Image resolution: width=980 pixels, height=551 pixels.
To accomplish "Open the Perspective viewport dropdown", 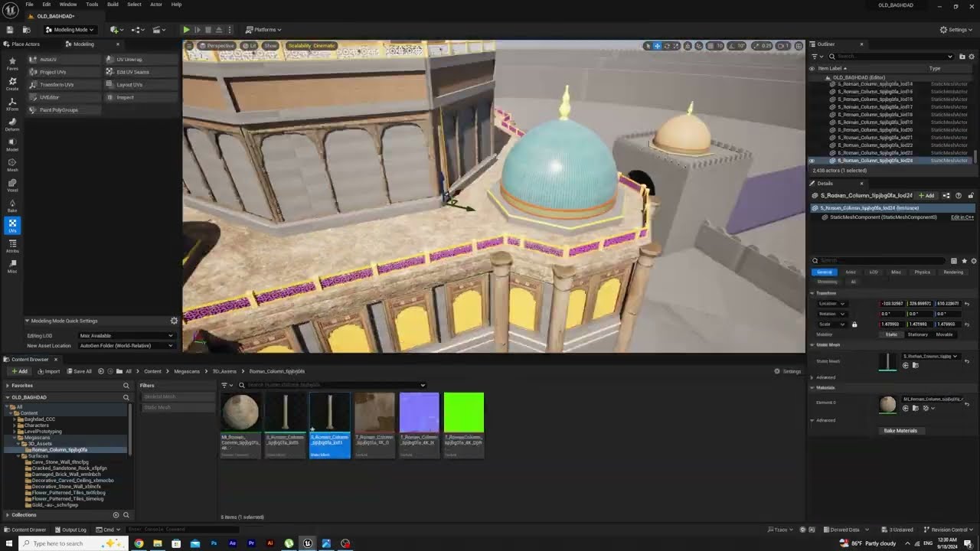I will pyautogui.click(x=217, y=46).
